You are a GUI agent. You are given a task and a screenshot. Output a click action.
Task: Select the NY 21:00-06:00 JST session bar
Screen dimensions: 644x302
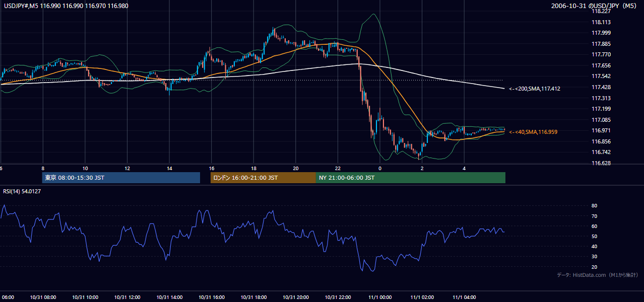coord(411,178)
